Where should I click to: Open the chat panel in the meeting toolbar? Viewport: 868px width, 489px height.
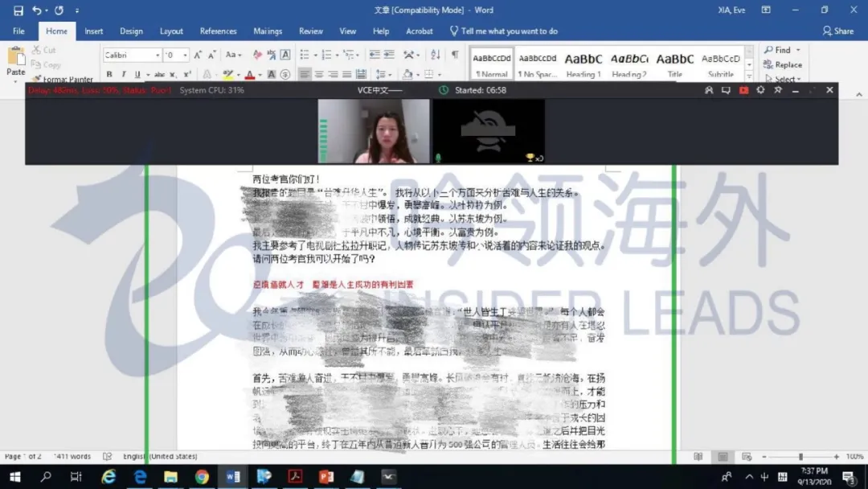(x=726, y=90)
